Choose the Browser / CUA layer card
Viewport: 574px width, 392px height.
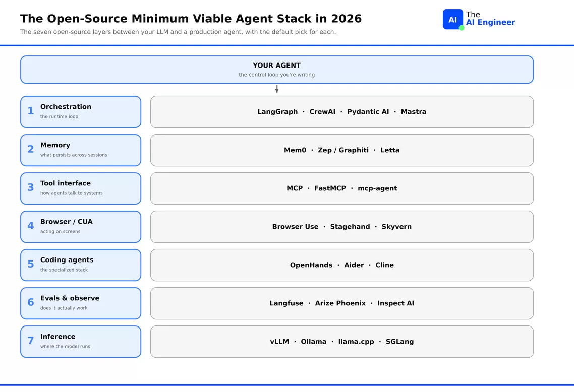[x=81, y=227]
